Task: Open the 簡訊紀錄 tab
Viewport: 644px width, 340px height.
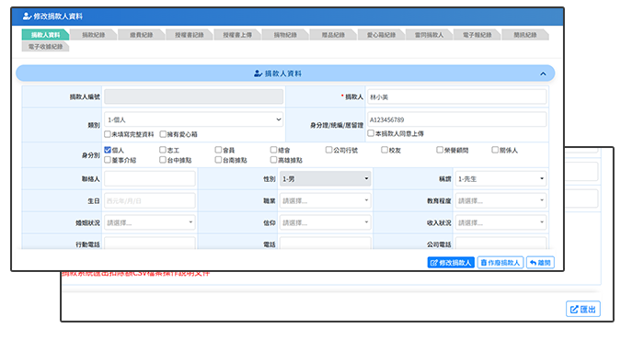Action: [525, 35]
